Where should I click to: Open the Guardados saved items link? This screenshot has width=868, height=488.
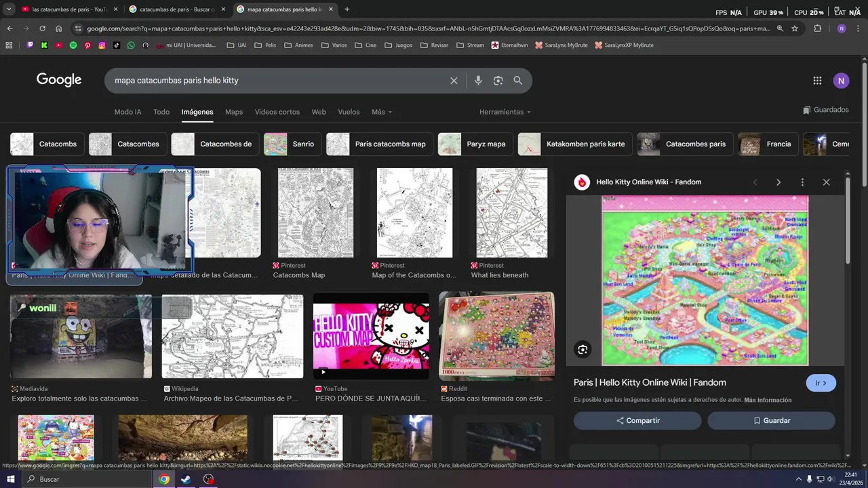[825, 110]
